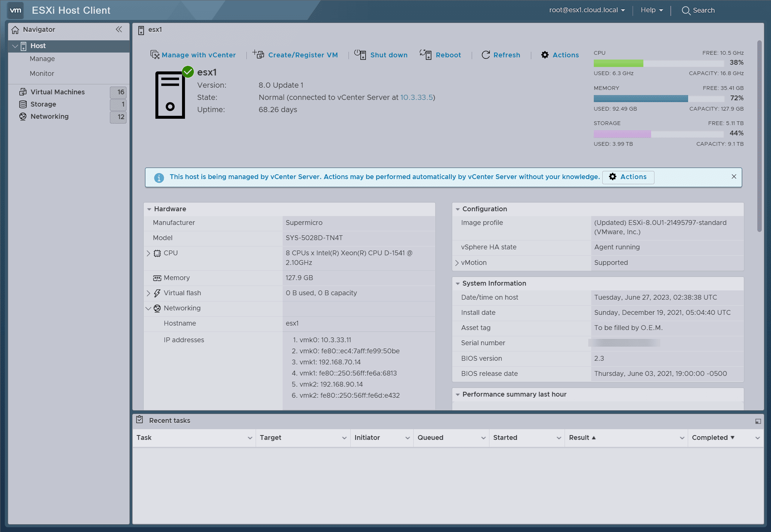Viewport: 771px width, 532px height.
Task: Open the Help menu
Action: [651, 10]
